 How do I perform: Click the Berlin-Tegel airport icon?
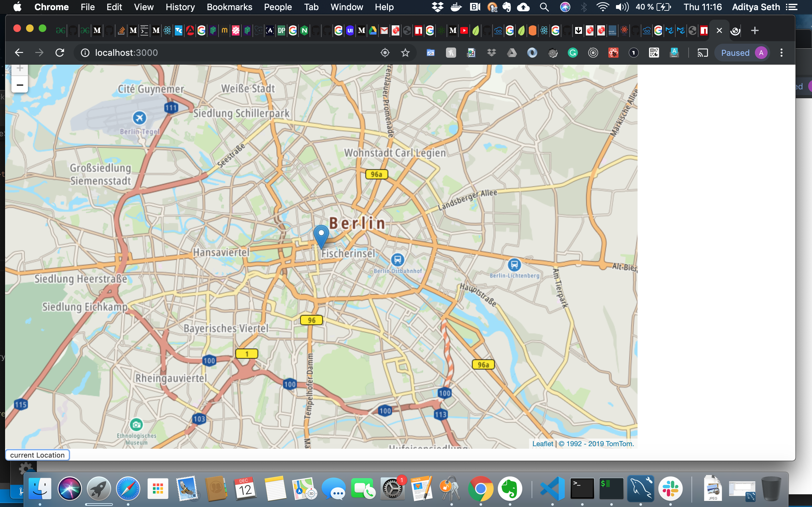click(x=139, y=118)
